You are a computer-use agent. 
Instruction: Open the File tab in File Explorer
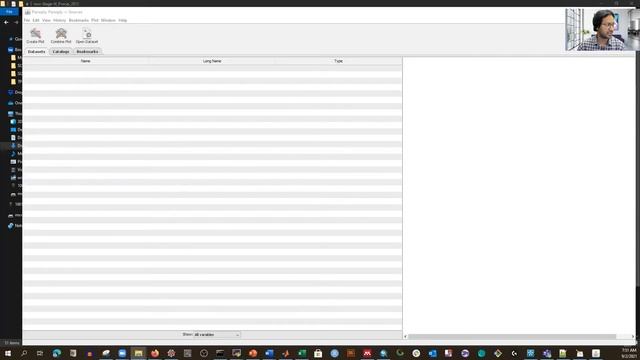(9, 12)
